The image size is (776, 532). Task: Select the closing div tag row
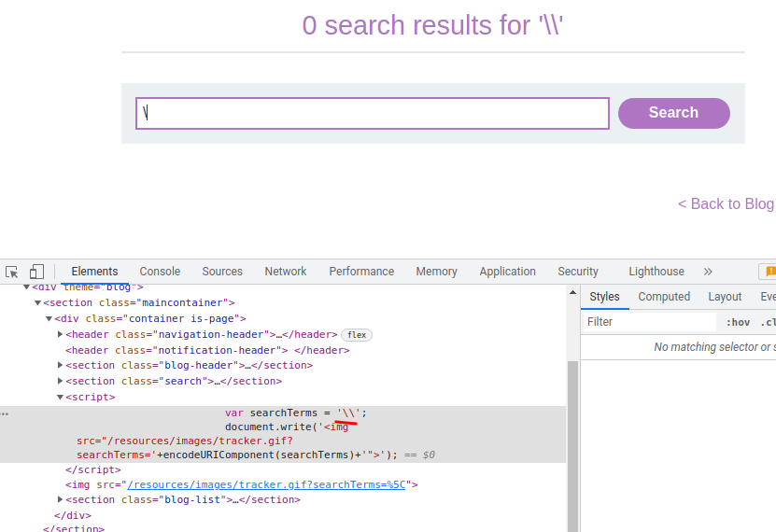[x=73, y=515]
